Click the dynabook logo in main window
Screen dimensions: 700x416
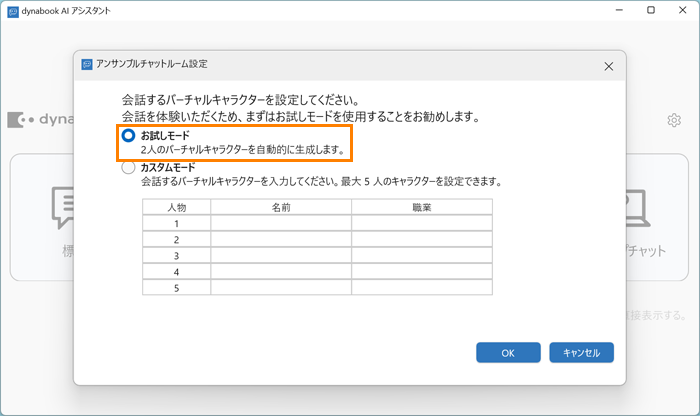[x=41, y=120]
